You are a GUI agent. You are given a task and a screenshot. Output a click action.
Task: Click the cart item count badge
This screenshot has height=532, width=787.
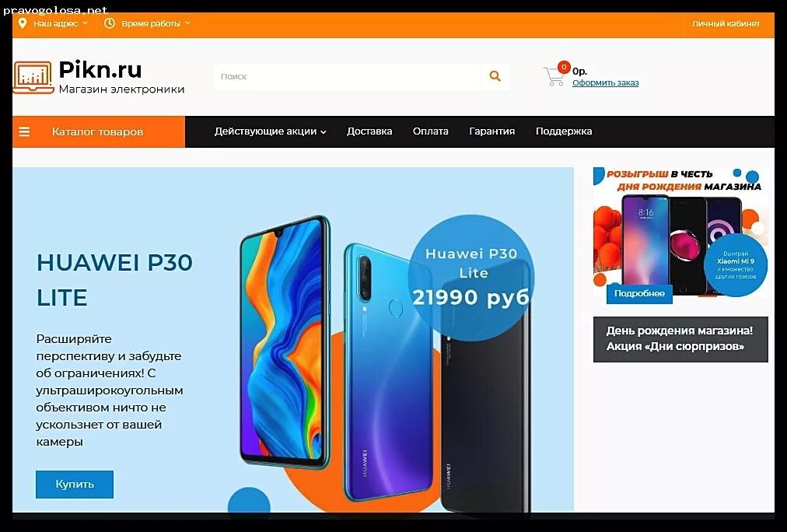click(564, 67)
